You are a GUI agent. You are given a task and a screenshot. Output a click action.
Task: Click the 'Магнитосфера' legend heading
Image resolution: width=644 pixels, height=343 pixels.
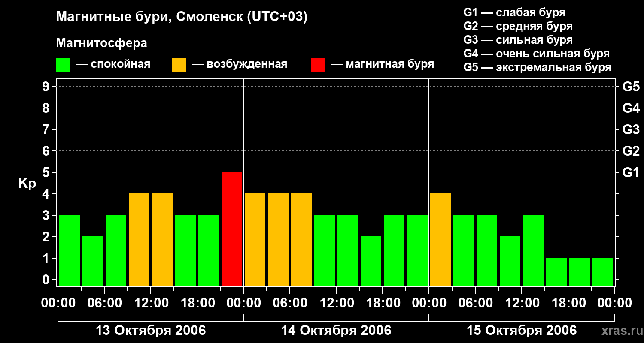[x=101, y=43]
